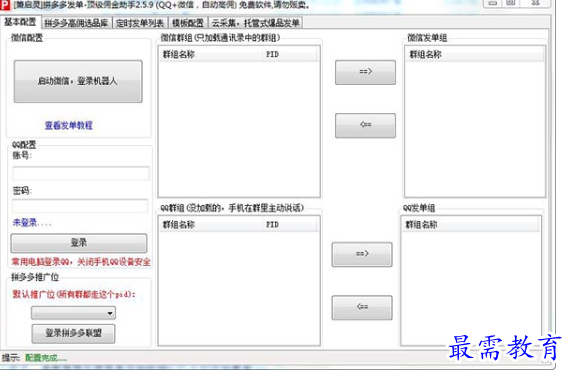Image resolution: width=570 pixels, height=379 pixels.
Task: Open the 拼多多高佣选品库 tab
Action: tap(77, 23)
